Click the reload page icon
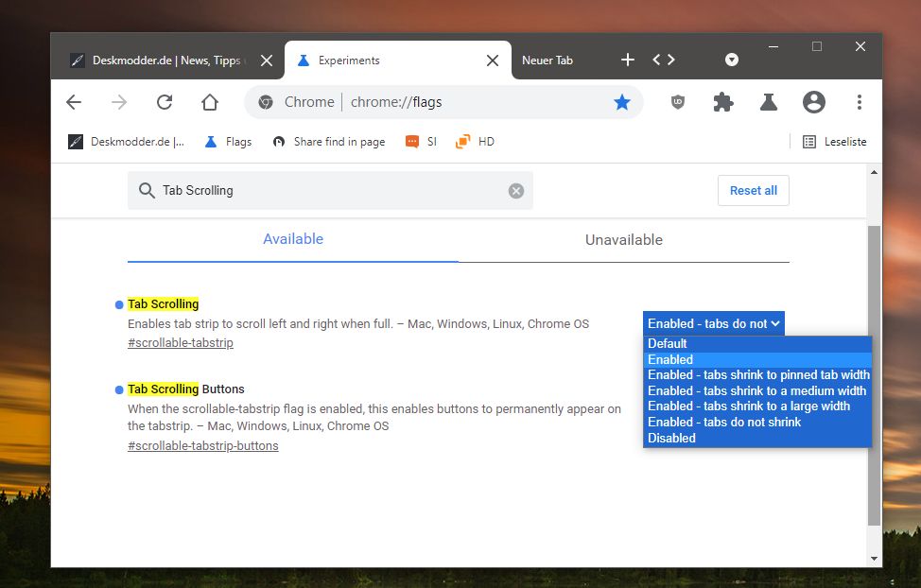The height and width of the screenshot is (588, 921). [165, 102]
